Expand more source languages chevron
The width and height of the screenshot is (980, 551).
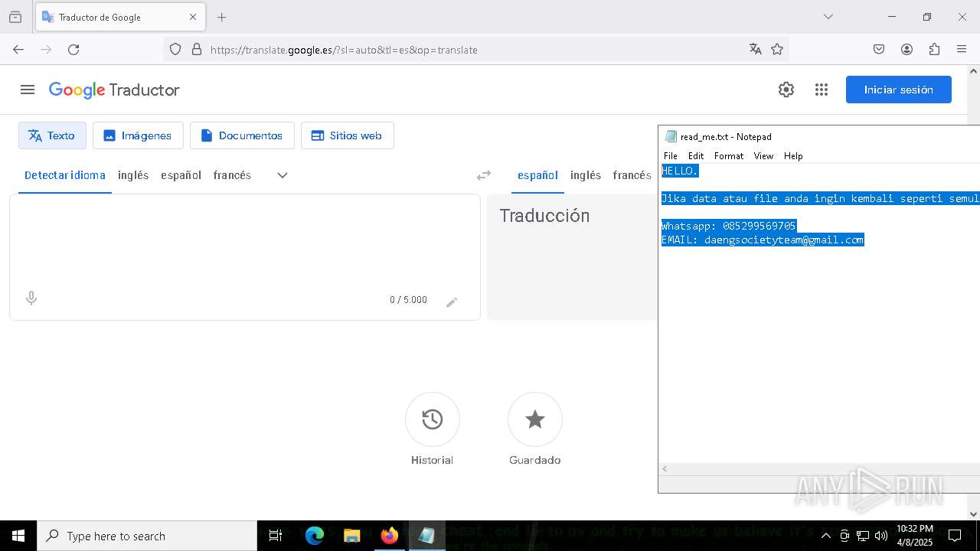283,175
